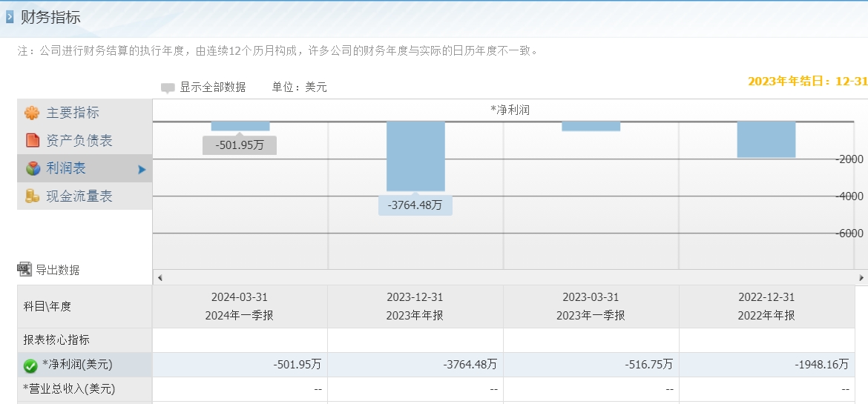Viewport: 868px width, 404px height.
Task: Click the -3764.48万 table cell
Action: [x=415, y=365]
